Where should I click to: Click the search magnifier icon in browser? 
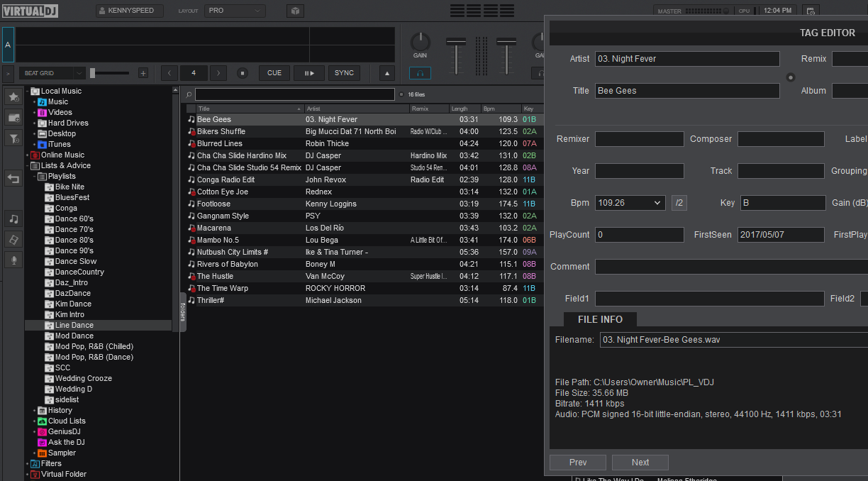[189, 94]
